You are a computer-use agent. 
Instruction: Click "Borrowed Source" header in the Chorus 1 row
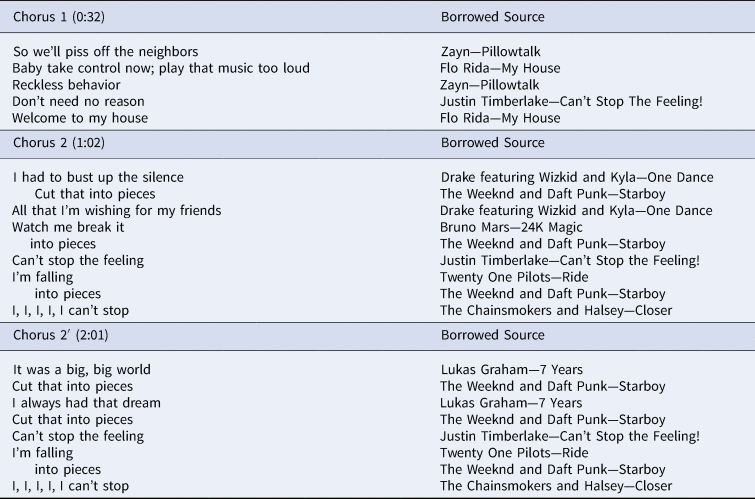click(x=492, y=17)
